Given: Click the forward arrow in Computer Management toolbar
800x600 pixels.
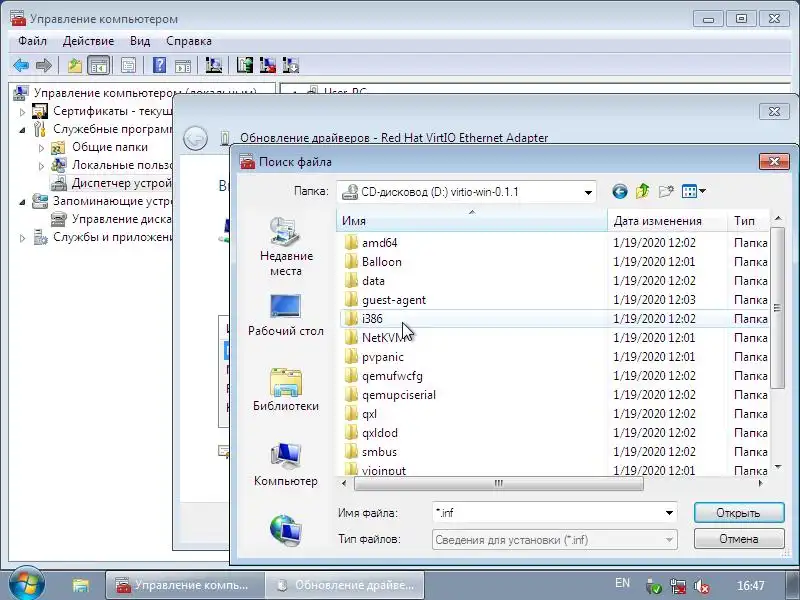Looking at the screenshot, I should 44,65.
